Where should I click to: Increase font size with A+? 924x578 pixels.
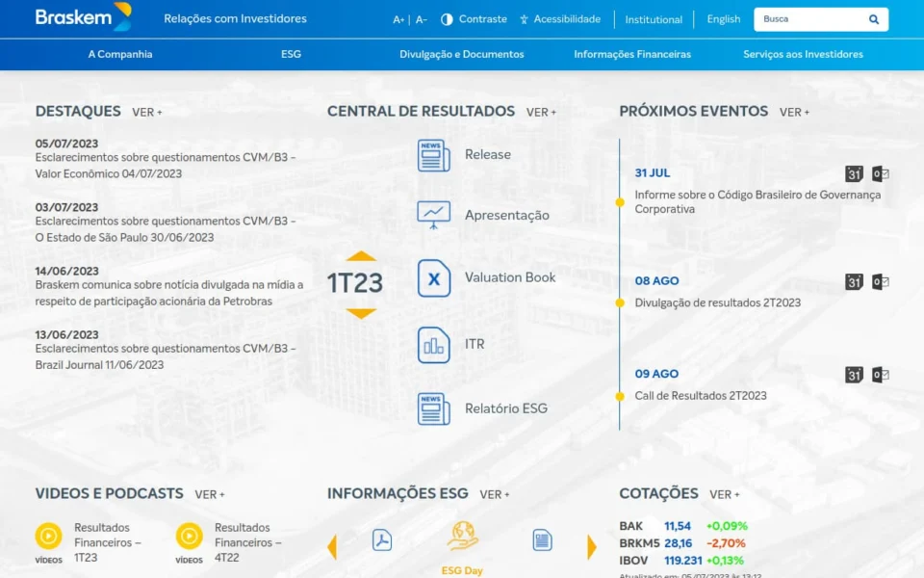(398, 19)
